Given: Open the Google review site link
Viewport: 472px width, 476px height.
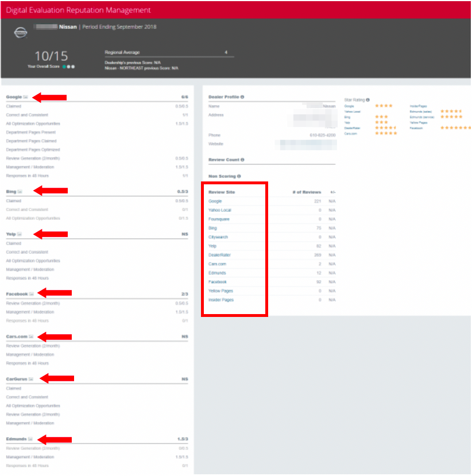Looking at the screenshot, I should [x=215, y=201].
